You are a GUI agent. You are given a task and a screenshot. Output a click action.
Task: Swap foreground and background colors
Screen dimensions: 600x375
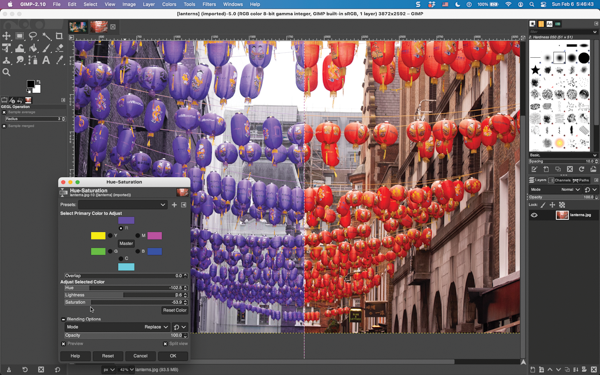coord(38,82)
